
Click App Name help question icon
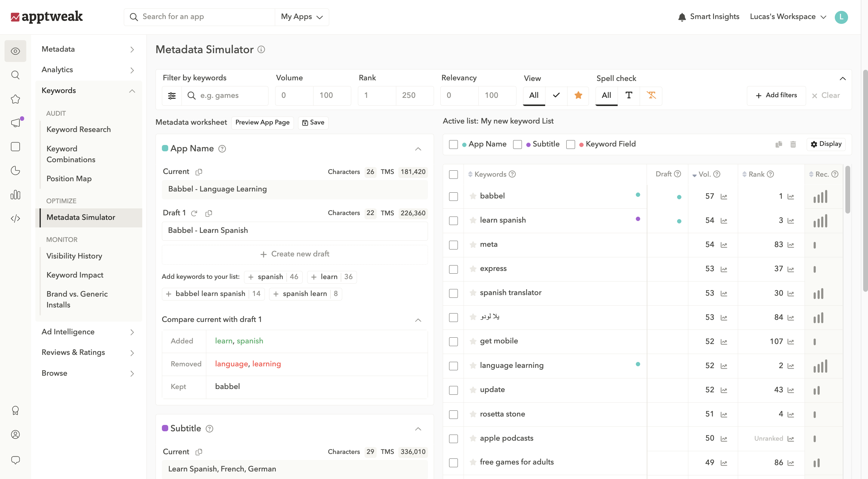point(222,149)
